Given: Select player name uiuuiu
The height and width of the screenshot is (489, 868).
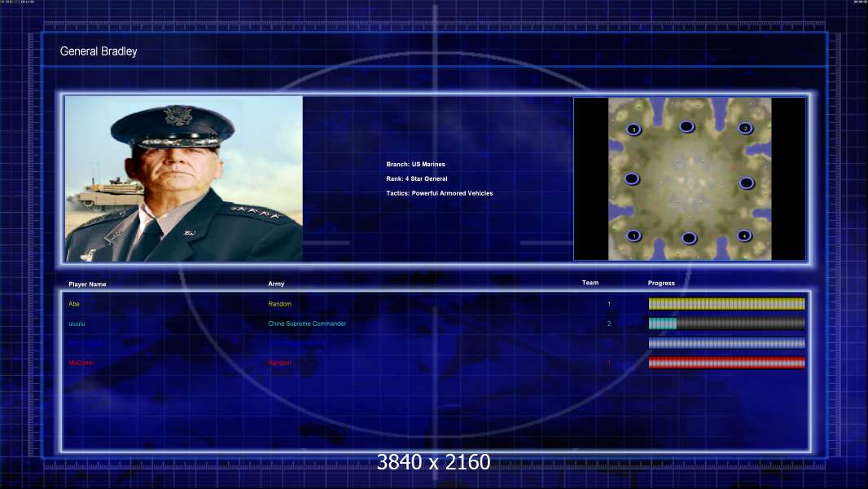Looking at the screenshot, I should [x=77, y=324].
